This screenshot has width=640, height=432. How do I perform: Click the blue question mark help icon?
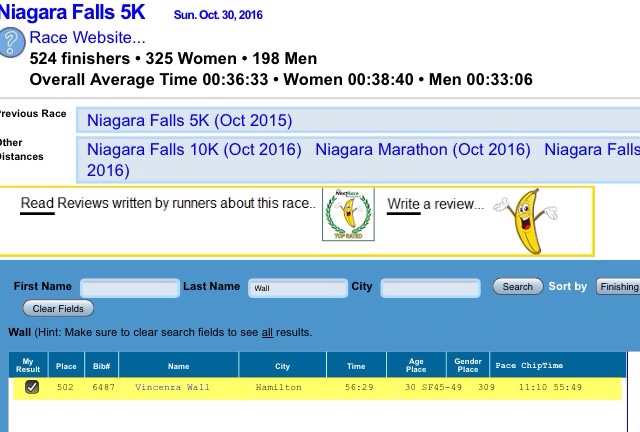[x=10, y=42]
